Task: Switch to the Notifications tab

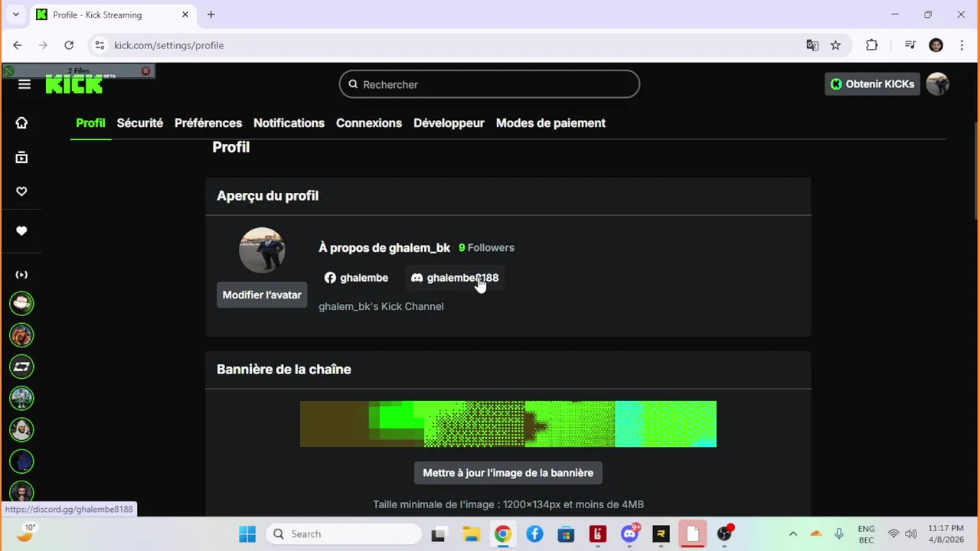Action: pos(289,123)
